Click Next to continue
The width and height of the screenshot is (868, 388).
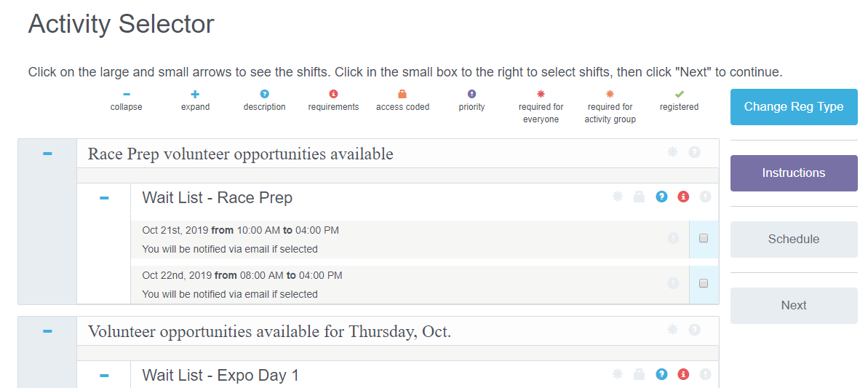click(x=794, y=306)
